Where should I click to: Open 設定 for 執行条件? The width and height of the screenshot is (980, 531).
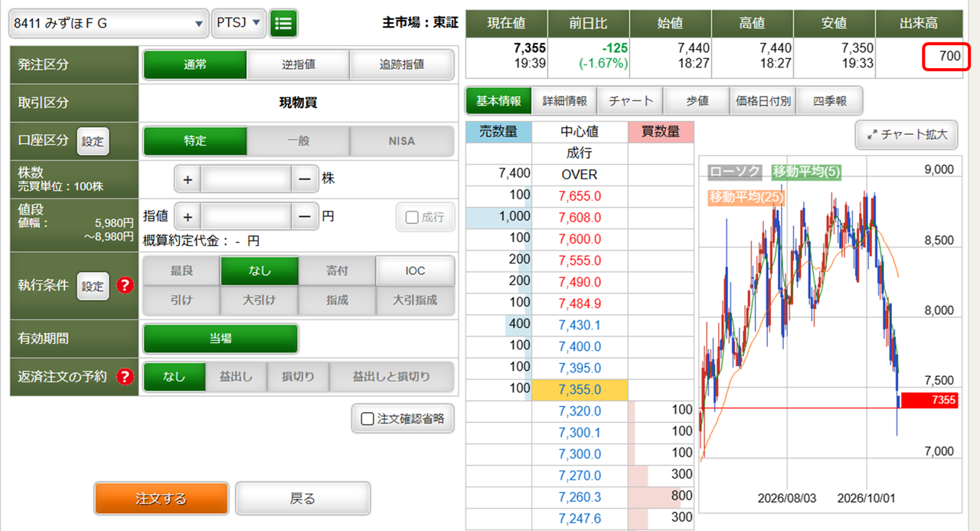pyautogui.click(x=93, y=286)
